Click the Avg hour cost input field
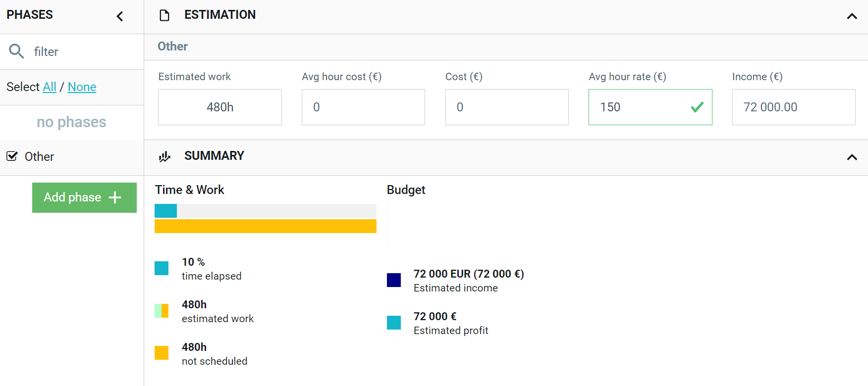This screenshot has height=386, width=868. click(x=363, y=107)
